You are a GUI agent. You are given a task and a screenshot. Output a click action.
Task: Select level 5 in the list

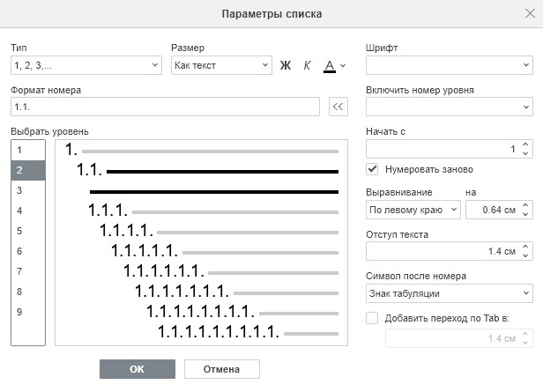pyautogui.click(x=28, y=231)
